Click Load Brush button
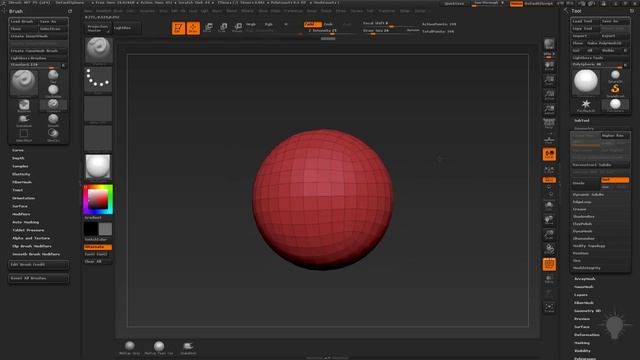640x360 pixels. coord(23,21)
